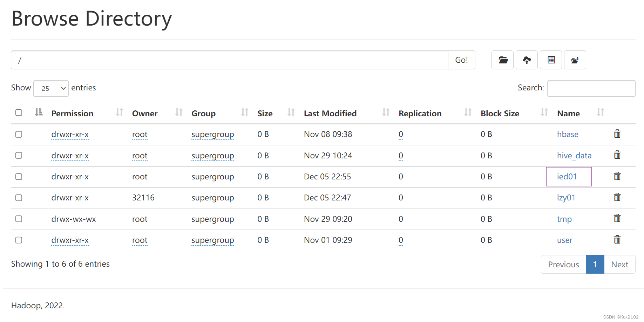Click the date Nov 29 10:24
This screenshot has height=322, width=644.
pyautogui.click(x=328, y=156)
